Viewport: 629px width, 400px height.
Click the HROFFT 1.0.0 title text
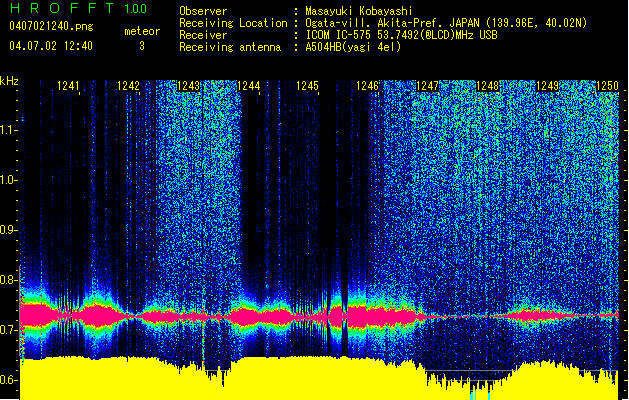[79, 8]
